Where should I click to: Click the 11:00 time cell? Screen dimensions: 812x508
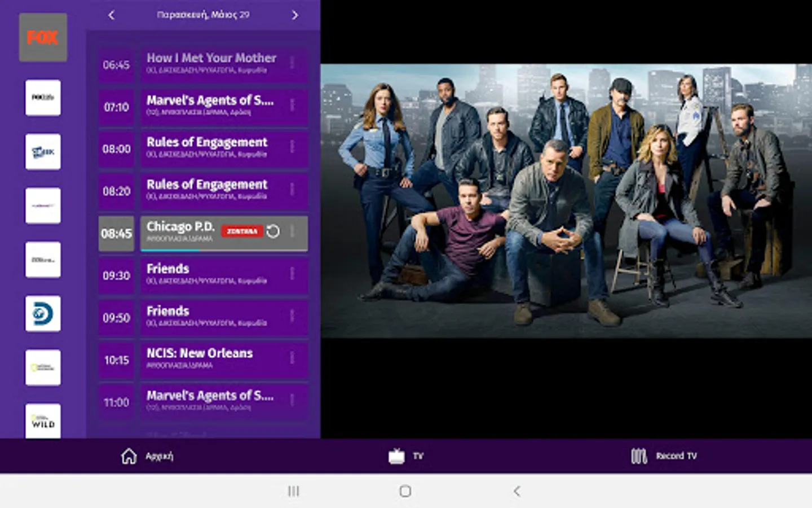(116, 402)
